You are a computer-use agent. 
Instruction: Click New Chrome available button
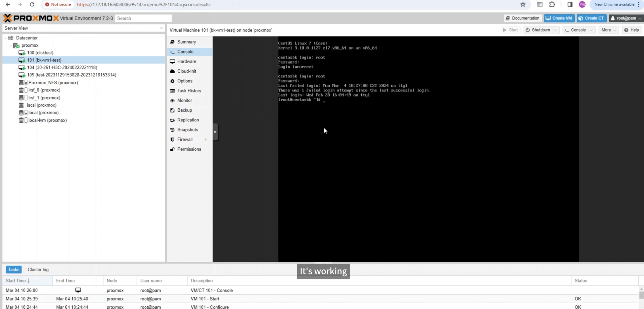pos(616,4)
